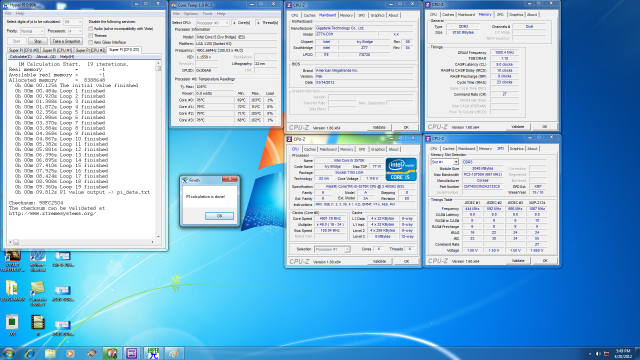Open the Select CPU dropdown in Core Temp

[x=213, y=23]
